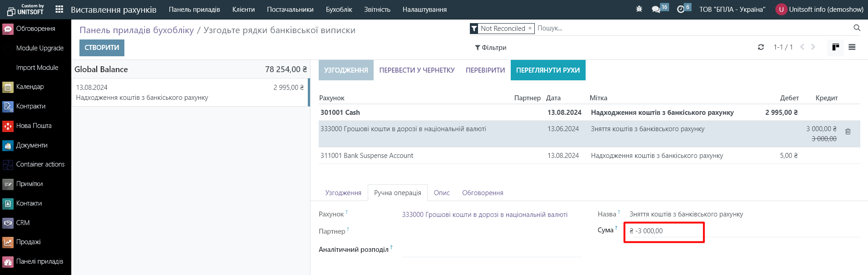Switch to list view icon
868x275 pixels.
click(x=852, y=47)
